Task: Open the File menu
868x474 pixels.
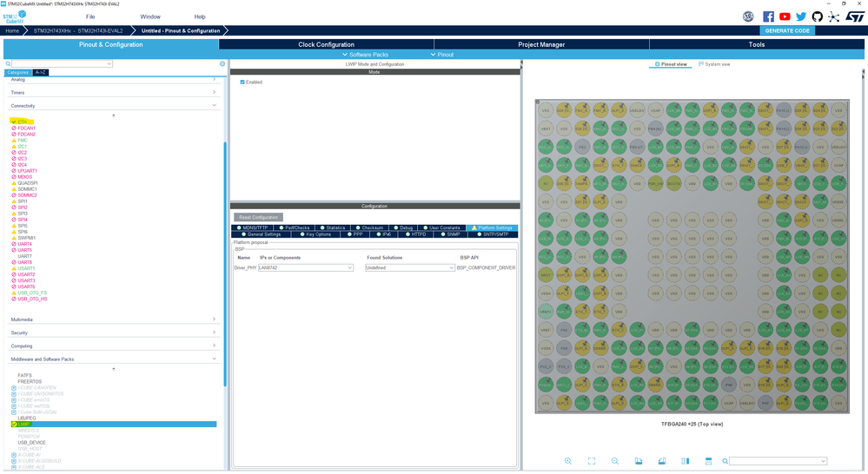Action: click(x=90, y=16)
